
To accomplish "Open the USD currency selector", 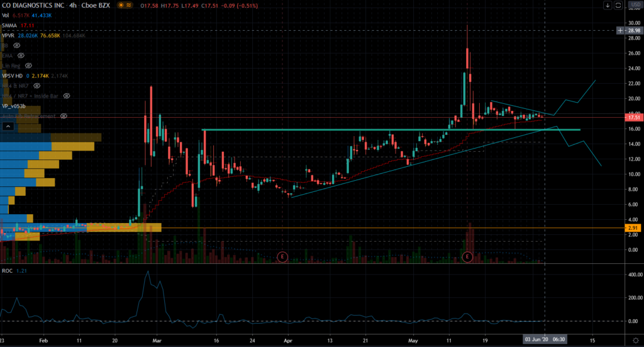I will click(x=635, y=4).
